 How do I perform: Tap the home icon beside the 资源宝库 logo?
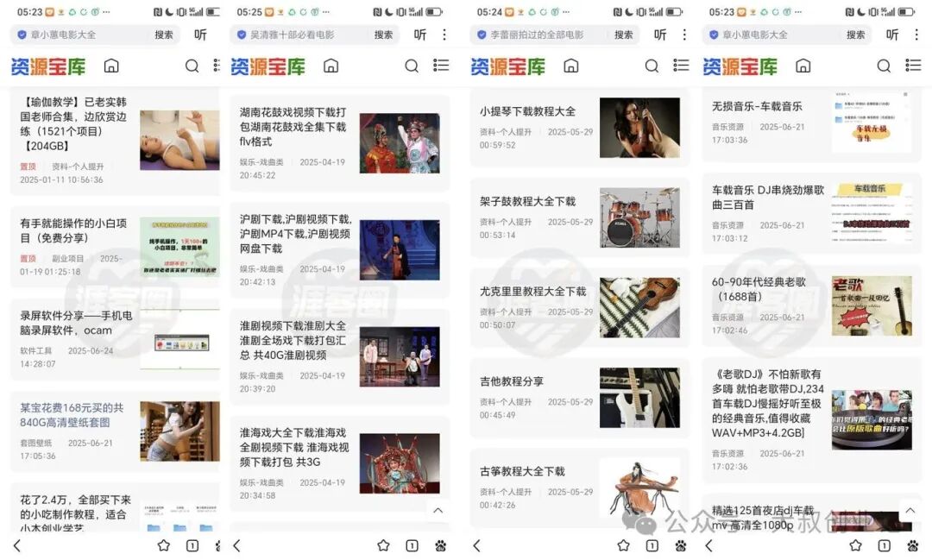click(110, 65)
